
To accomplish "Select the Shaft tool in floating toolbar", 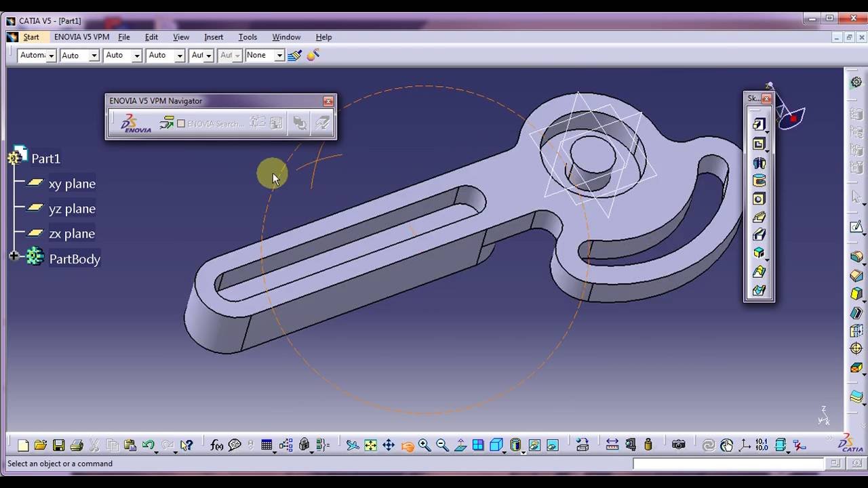I will pos(759,163).
